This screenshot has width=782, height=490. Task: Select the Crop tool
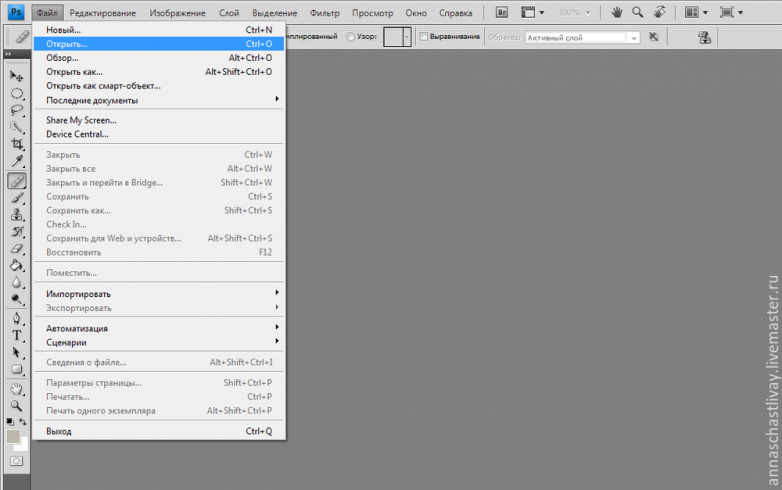pyautogui.click(x=16, y=144)
